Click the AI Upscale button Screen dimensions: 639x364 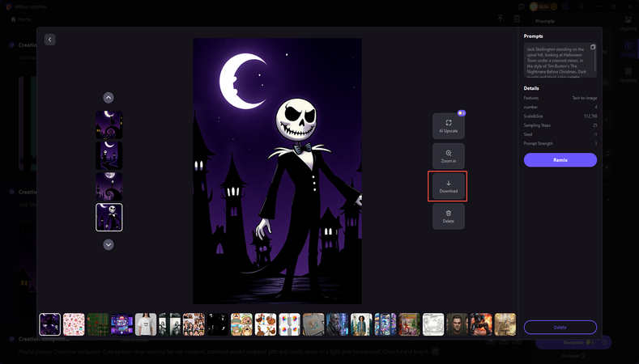(x=449, y=126)
